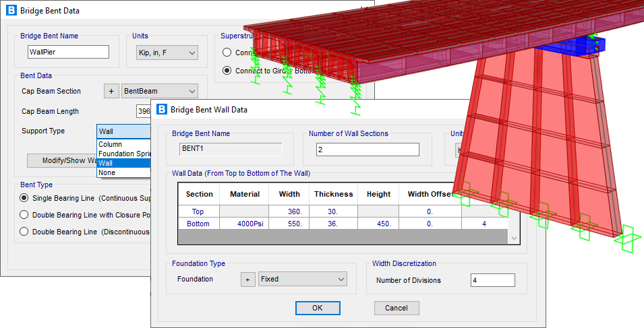
Task: Click the plus icon next to Foundation
Action: tap(248, 280)
